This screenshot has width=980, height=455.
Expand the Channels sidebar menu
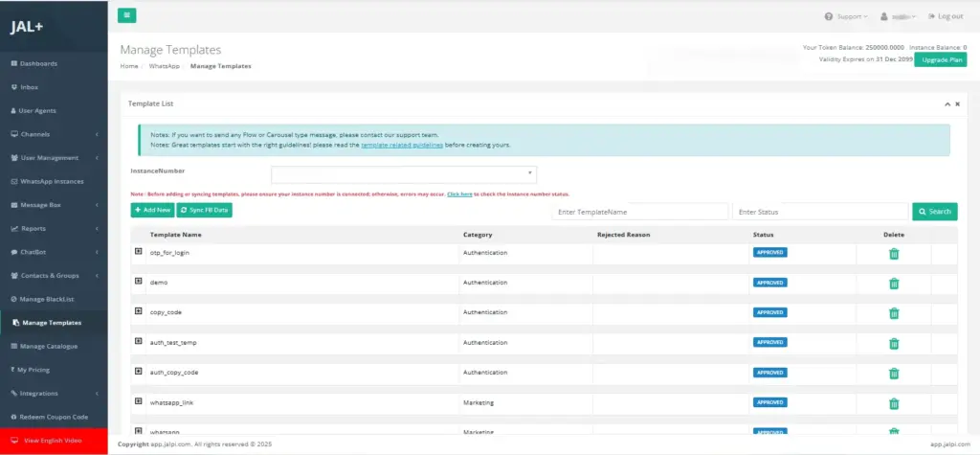[54, 134]
